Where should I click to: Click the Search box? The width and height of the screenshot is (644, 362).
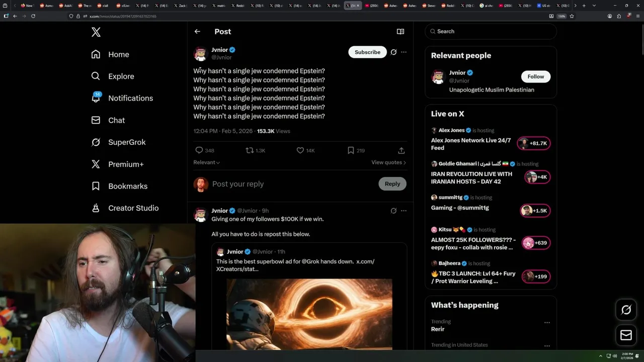pos(491,31)
